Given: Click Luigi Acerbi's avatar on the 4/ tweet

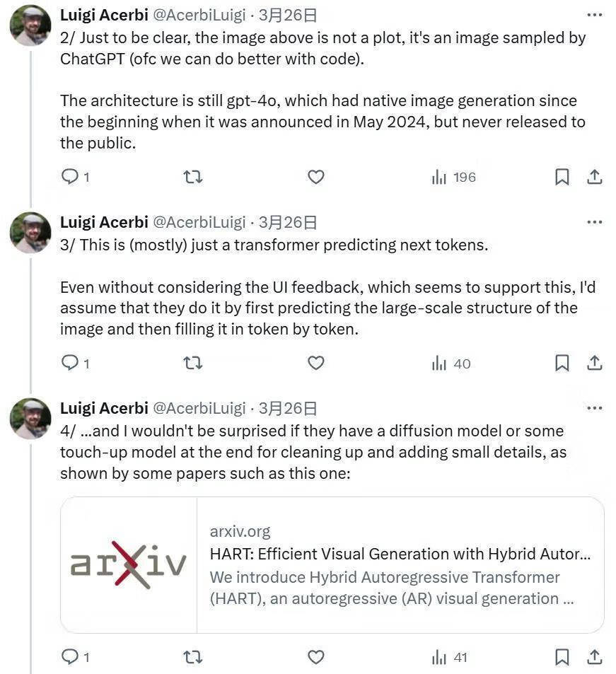Looking at the screenshot, I should point(30,419).
